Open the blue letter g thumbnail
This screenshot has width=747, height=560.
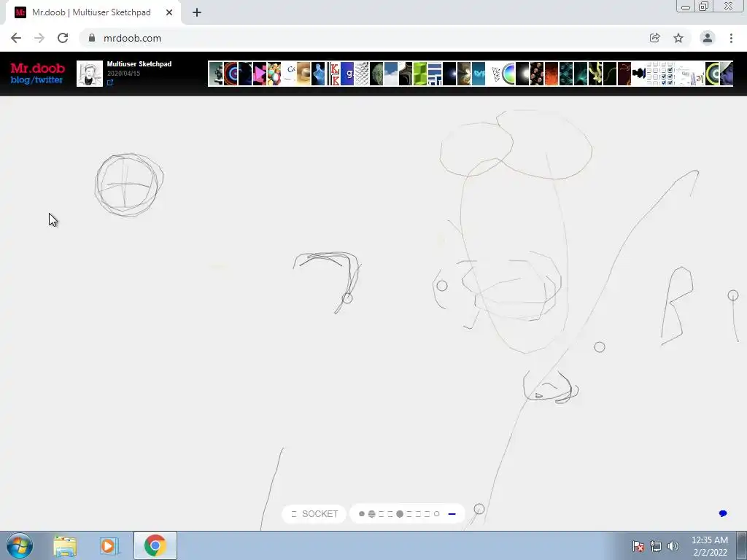(x=347, y=74)
